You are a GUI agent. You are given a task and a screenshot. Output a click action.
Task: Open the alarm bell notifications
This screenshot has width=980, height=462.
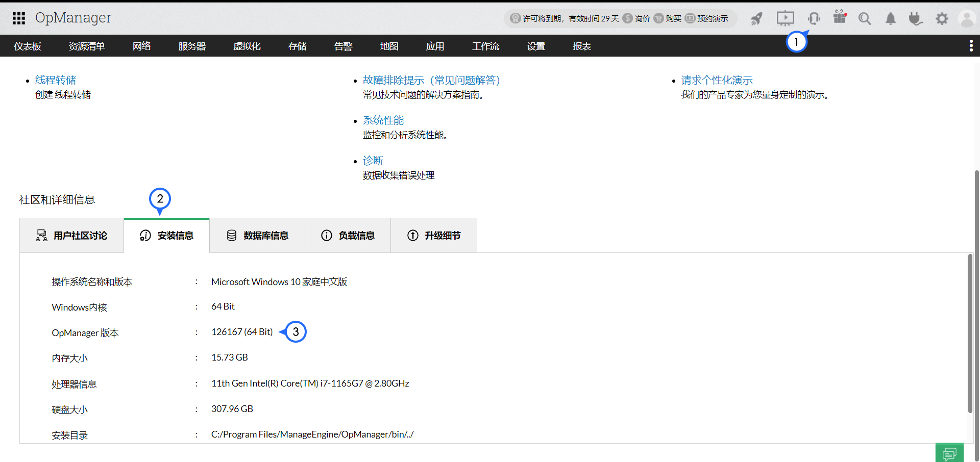[891, 19]
